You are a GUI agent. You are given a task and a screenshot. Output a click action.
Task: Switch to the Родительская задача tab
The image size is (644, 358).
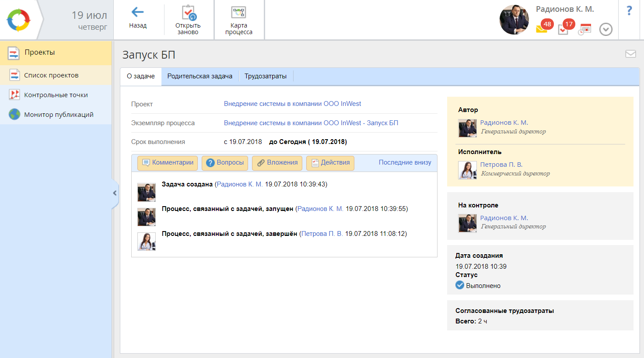(199, 76)
